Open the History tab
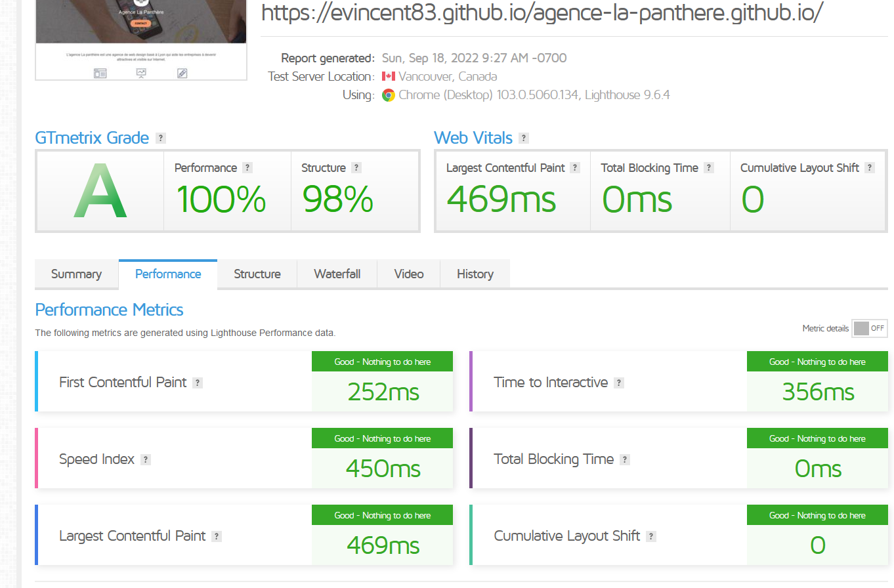 click(x=475, y=274)
